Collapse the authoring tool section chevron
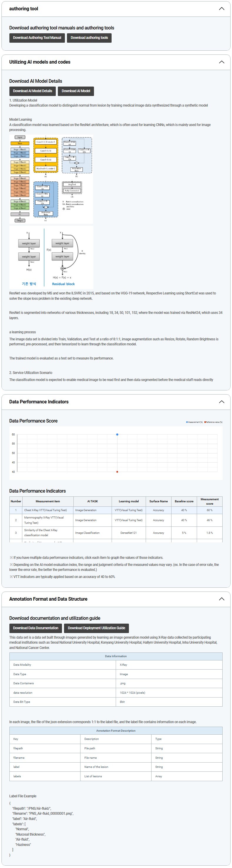This screenshot has width=232, height=868. 221,9
